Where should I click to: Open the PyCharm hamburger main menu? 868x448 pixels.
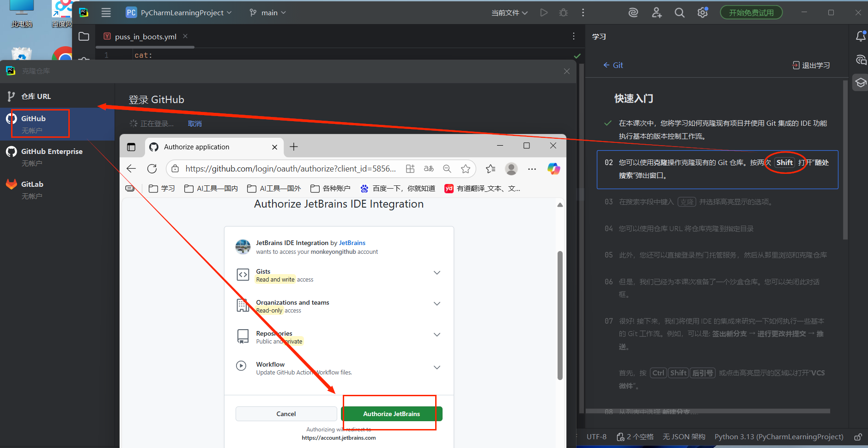(106, 12)
